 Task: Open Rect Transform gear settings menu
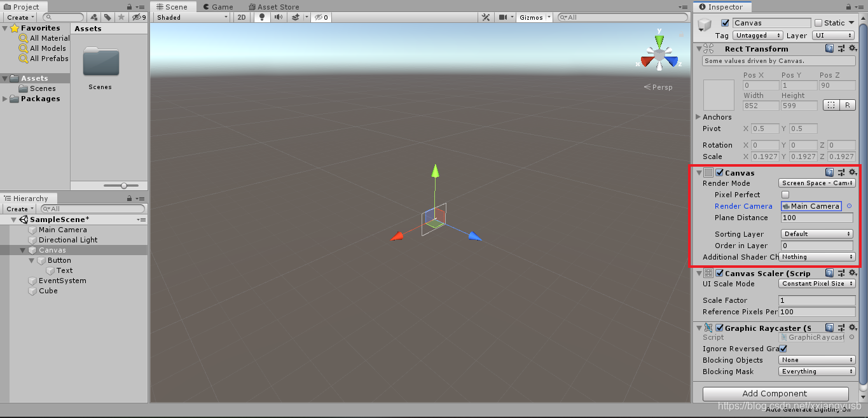pos(852,48)
